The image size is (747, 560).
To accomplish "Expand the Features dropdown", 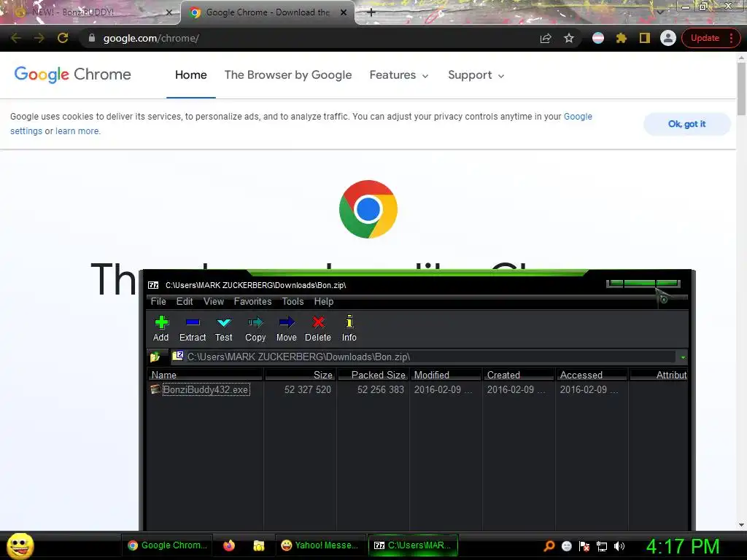I will click(399, 75).
